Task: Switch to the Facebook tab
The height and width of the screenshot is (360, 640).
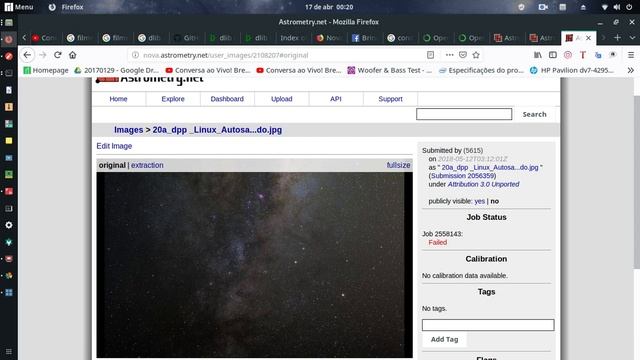Action: click(363, 38)
